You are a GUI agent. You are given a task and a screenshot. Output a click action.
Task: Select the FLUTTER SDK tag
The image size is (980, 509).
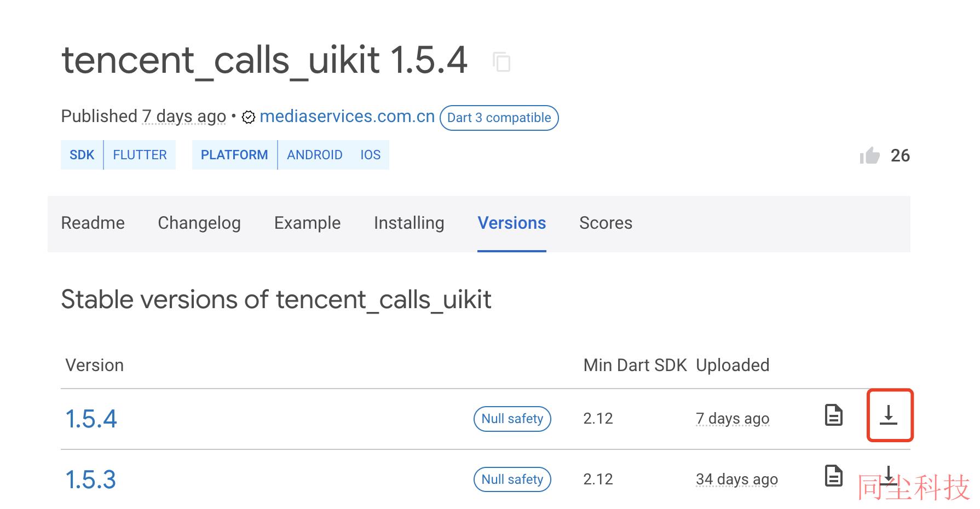pyautogui.click(x=140, y=155)
